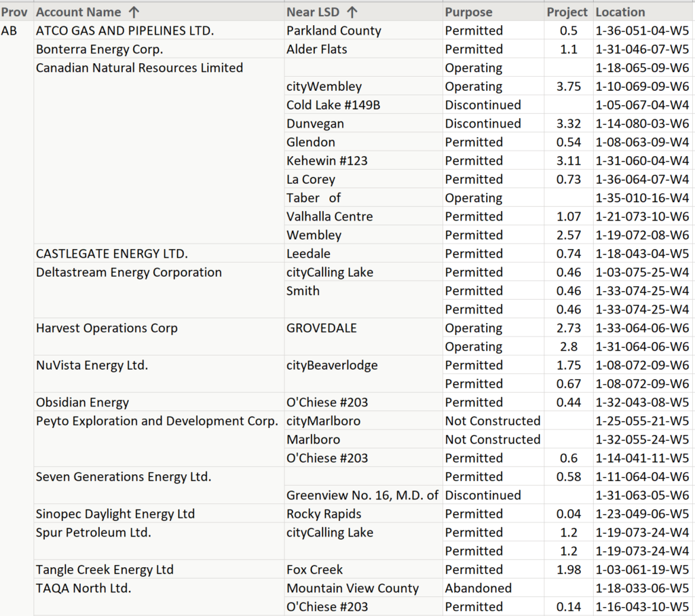
Task: Click location 1-35-010-16-W4
Action: click(x=642, y=198)
